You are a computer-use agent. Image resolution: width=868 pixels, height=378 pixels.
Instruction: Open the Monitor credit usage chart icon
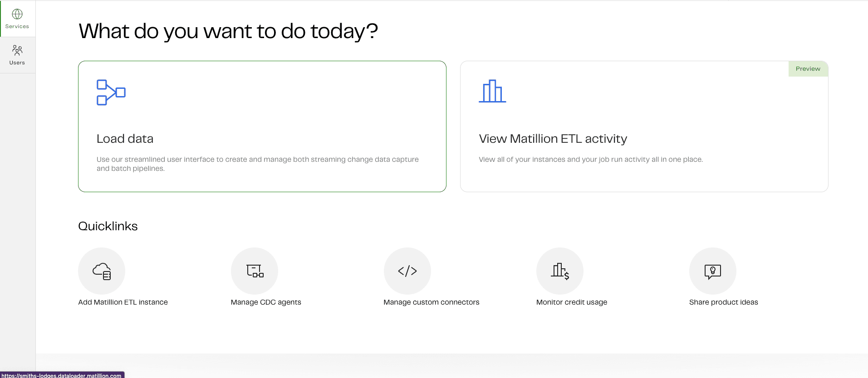pyautogui.click(x=560, y=271)
